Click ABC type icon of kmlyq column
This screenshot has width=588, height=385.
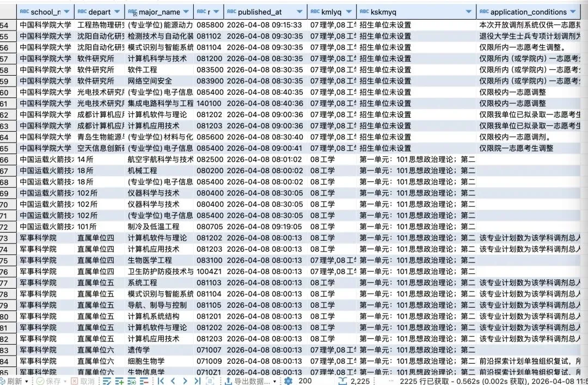click(315, 11)
